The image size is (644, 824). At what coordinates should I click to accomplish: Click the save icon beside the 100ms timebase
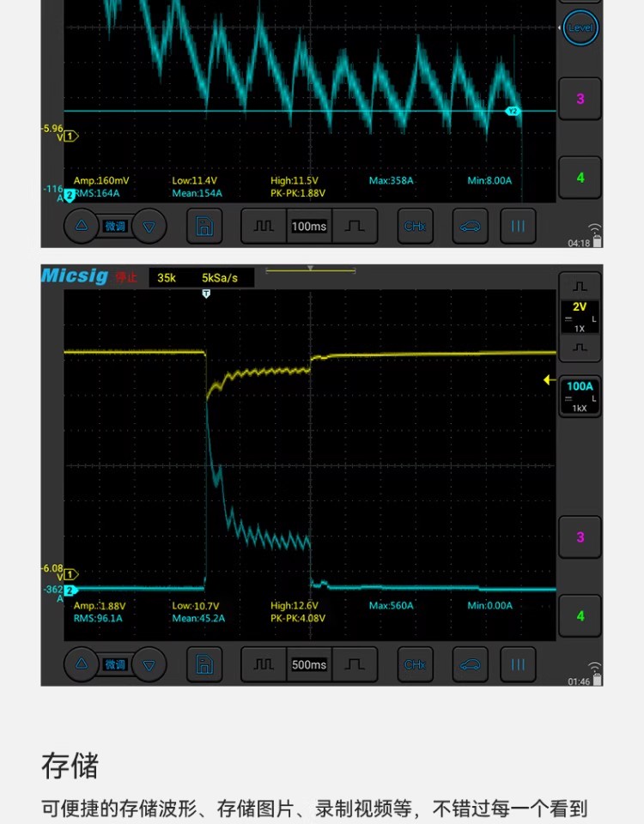pos(204,227)
